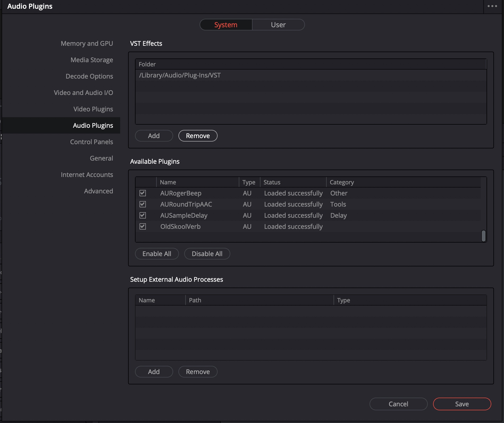Click the Status column header
Screen dimensions: 504x423
click(x=293, y=182)
